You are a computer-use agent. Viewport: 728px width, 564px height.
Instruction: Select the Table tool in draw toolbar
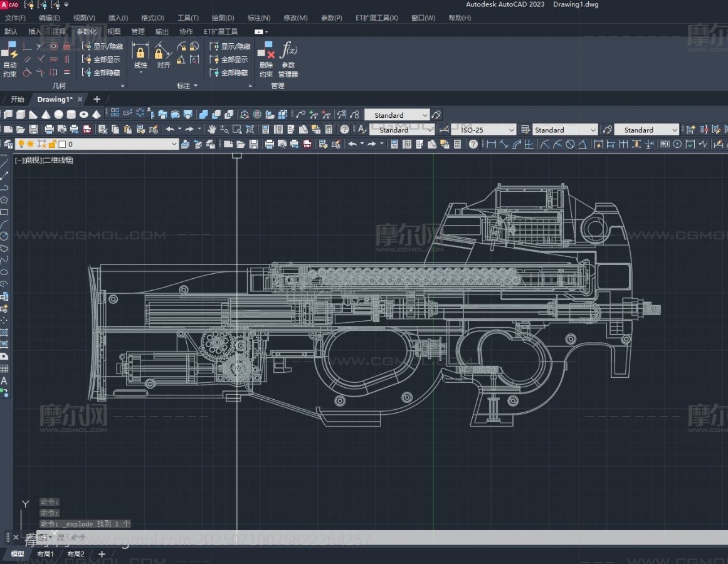4,368
